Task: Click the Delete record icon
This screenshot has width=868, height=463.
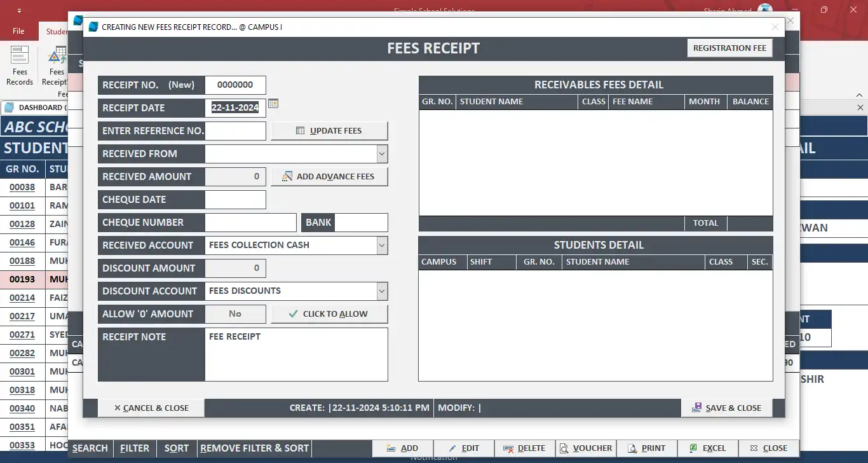Action: (x=508, y=448)
